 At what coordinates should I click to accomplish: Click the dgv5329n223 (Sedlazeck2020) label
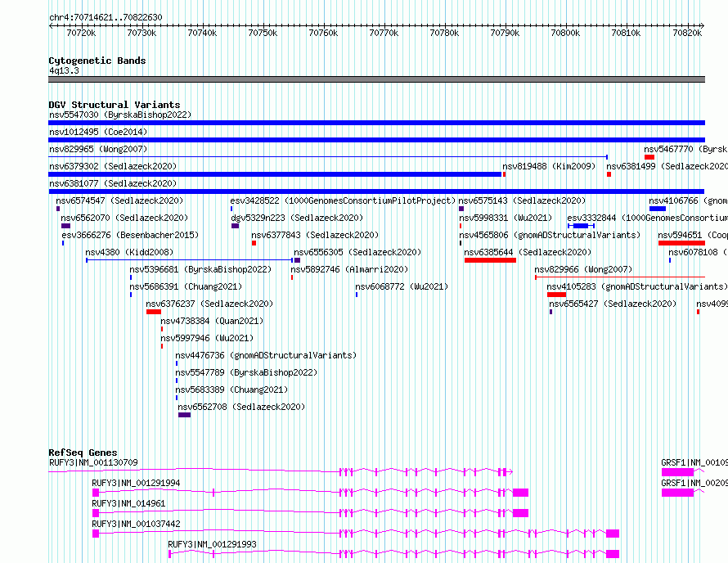[297, 218]
